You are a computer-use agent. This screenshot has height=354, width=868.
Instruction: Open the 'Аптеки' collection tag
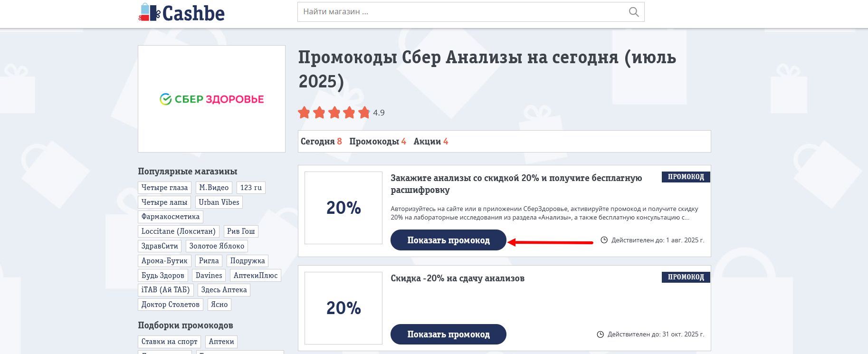point(221,342)
